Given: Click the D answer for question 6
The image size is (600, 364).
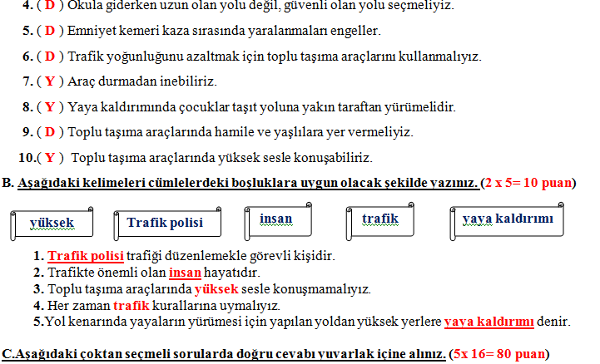Looking at the screenshot, I should [49, 57].
